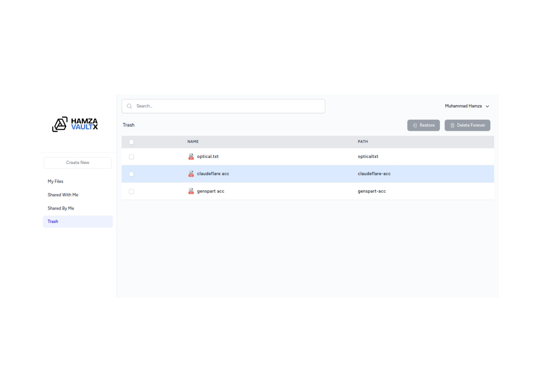The height and width of the screenshot is (392, 538).
Task: Go to My Files
Action: click(x=56, y=181)
